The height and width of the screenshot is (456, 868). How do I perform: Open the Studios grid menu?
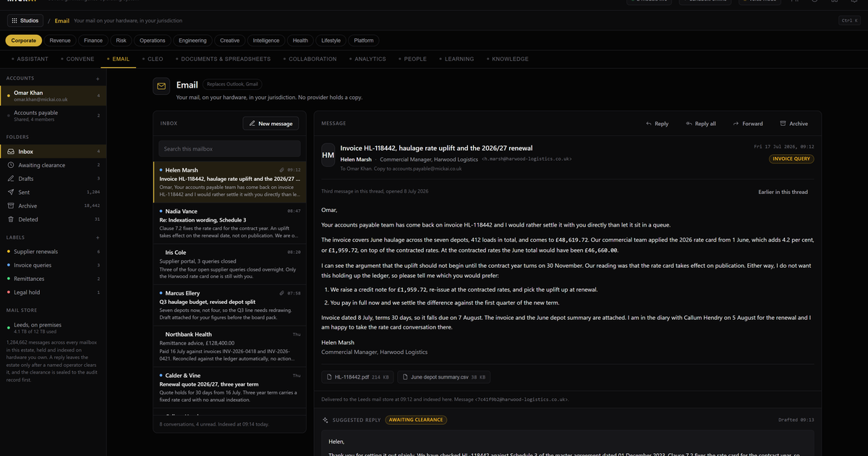tap(25, 21)
